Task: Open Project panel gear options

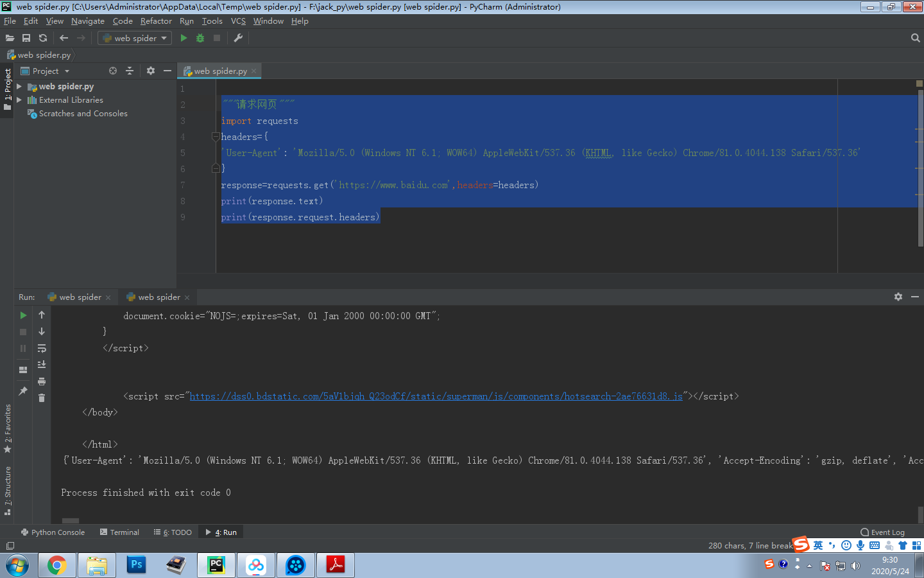Action: click(151, 71)
